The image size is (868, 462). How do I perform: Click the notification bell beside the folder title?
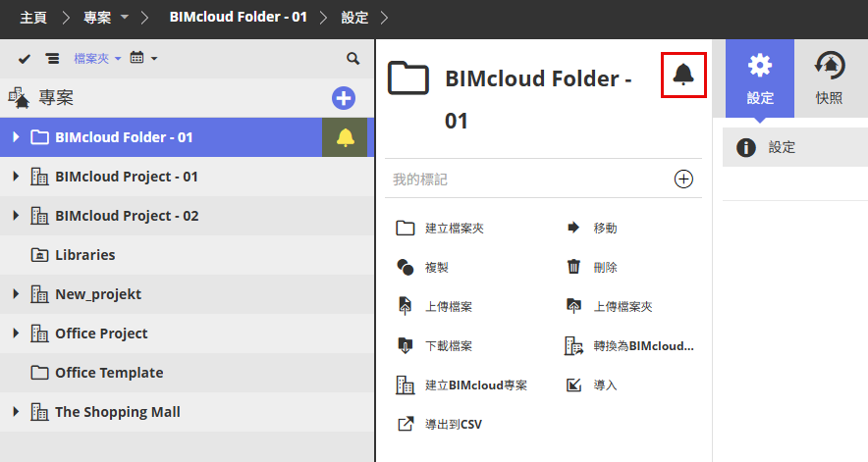point(683,75)
